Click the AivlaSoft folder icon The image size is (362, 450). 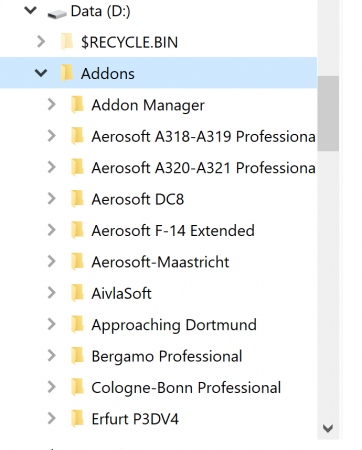click(x=77, y=293)
